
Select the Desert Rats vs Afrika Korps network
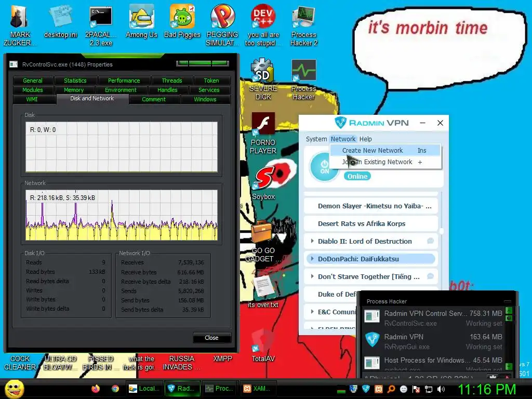[x=370, y=223]
